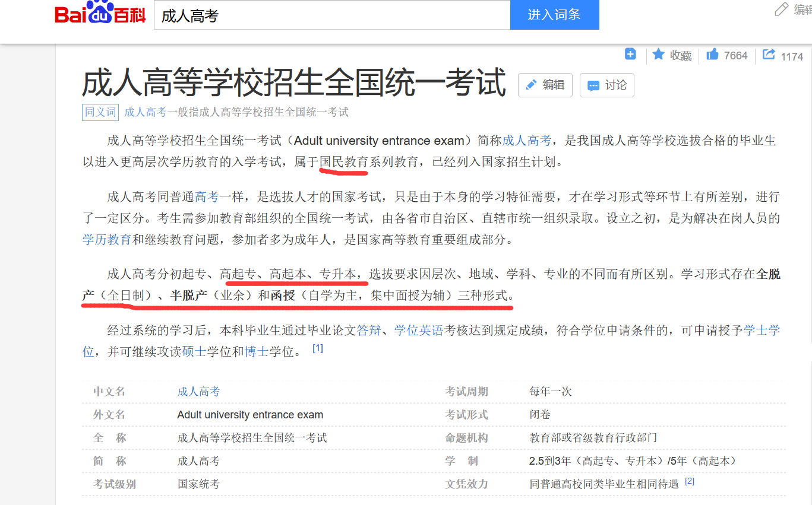
Task: Click the 命题机构 label
Action: [467, 438]
